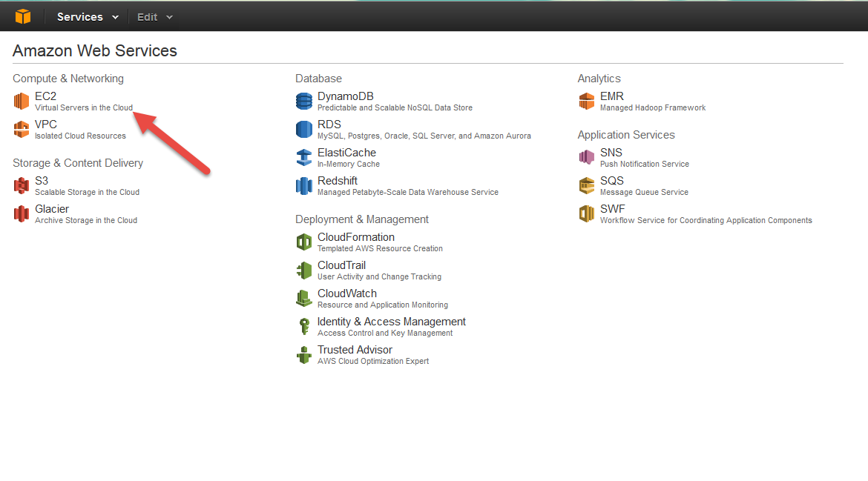Open the EMR service link
Viewport: 868px width, 481px height.
tap(612, 96)
